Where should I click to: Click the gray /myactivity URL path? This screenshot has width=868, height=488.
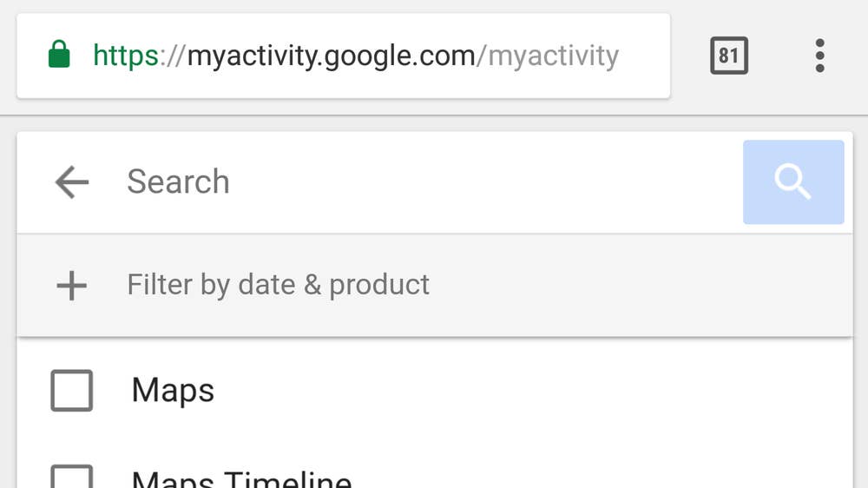point(548,56)
